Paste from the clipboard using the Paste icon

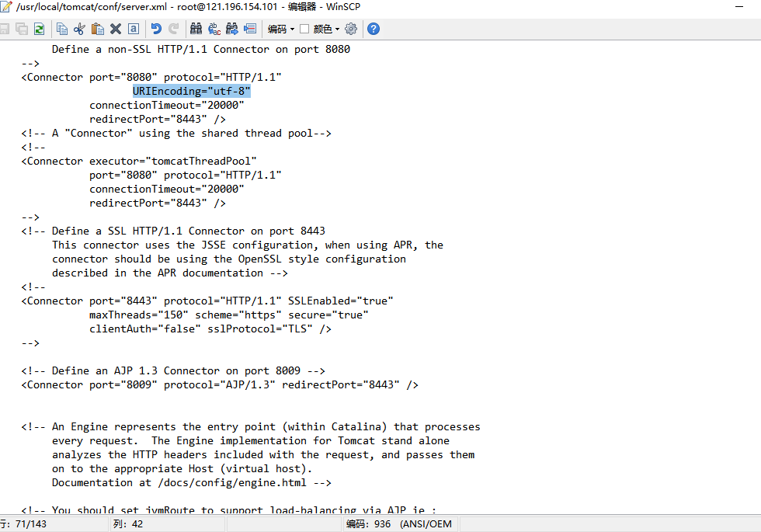click(98, 30)
